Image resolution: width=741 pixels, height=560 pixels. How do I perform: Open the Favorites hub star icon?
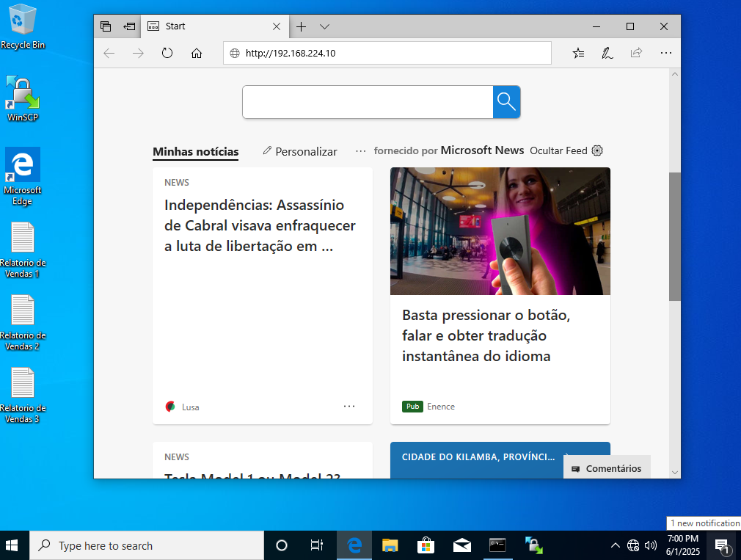click(578, 53)
